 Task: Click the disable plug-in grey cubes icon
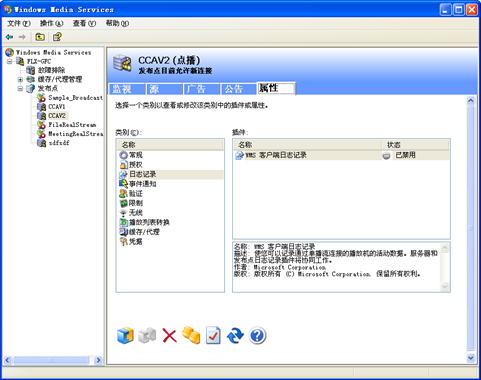[147, 336]
